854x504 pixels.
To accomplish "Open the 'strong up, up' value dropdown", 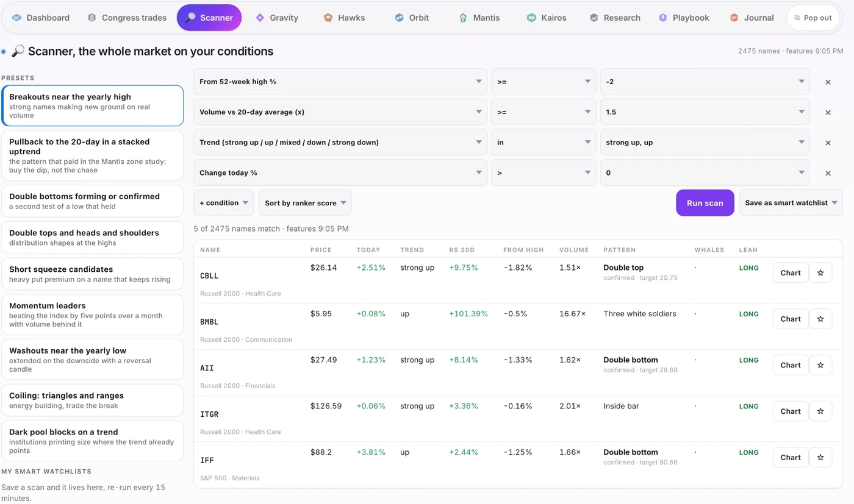I will pos(705,143).
